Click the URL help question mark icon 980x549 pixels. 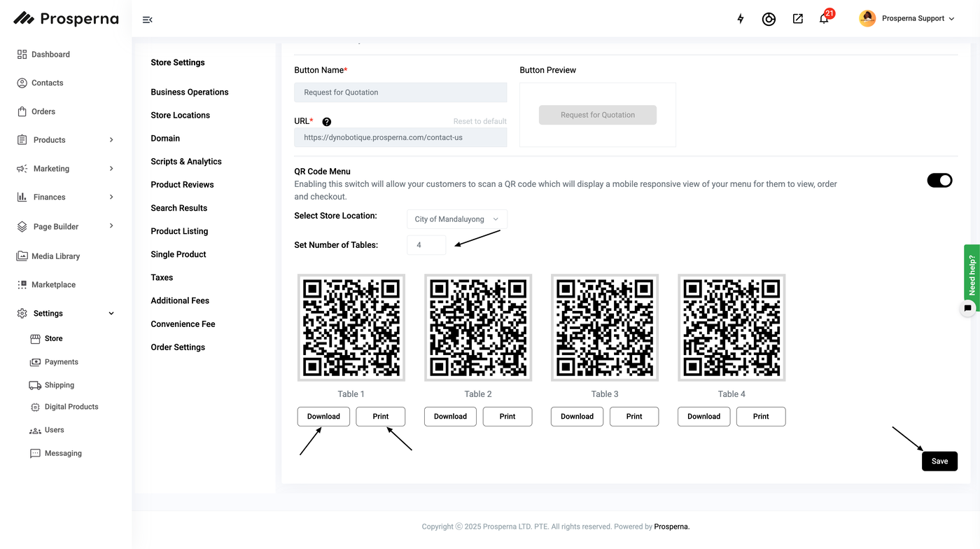[326, 122]
